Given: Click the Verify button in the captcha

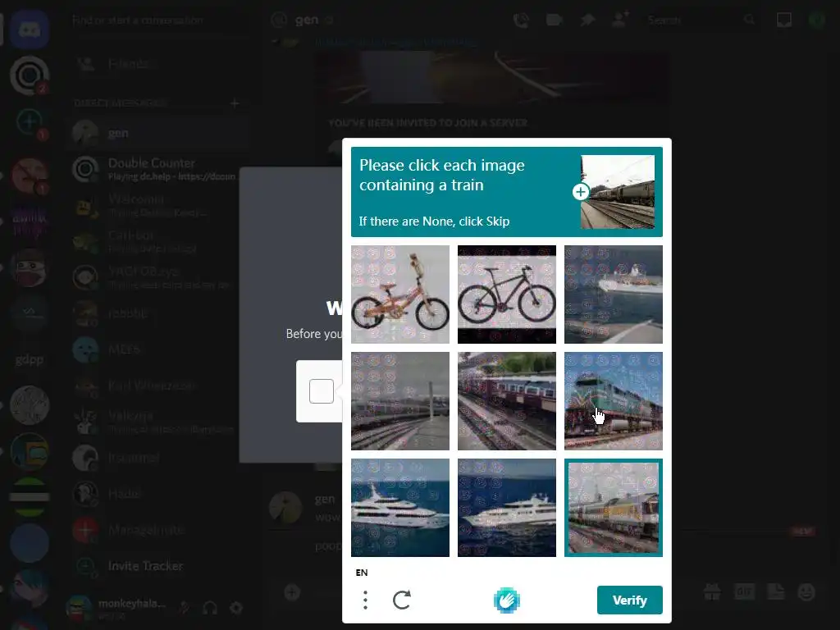Looking at the screenshot, I should [x=629, y=600].
